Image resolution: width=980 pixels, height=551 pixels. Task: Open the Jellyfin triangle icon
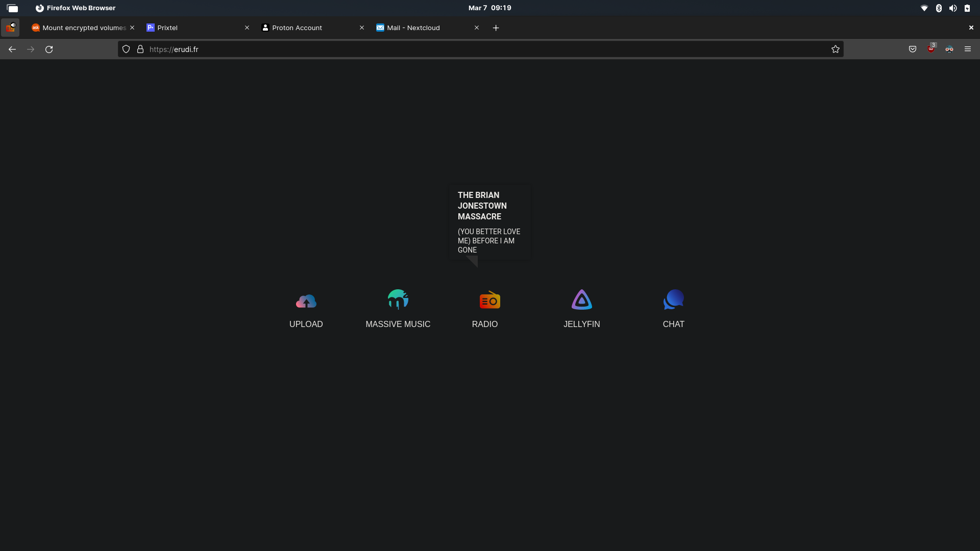pos(581,300)
